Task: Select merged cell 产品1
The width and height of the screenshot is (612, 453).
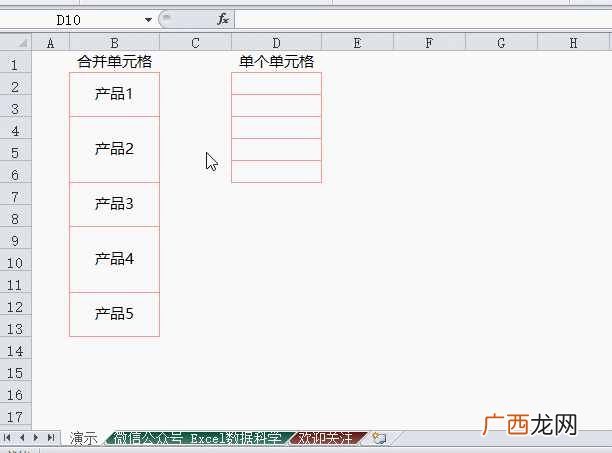Action: tap(114, 94)
